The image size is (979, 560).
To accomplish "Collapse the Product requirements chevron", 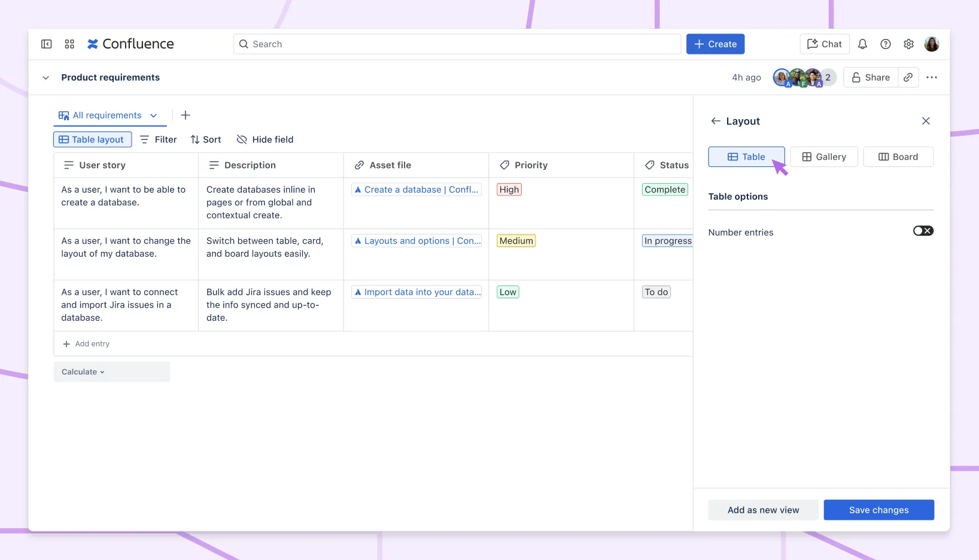I will click(x=45, y=78).
